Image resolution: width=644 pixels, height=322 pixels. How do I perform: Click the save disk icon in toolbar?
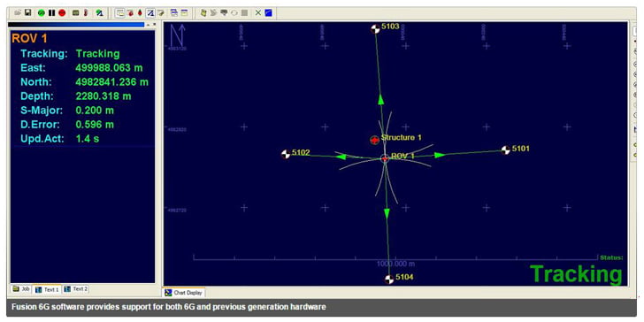(28, 12)
